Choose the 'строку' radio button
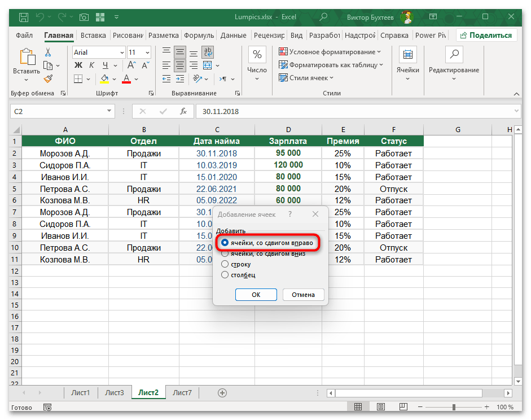Screen dimensions: 531x420 coord(225,264)
